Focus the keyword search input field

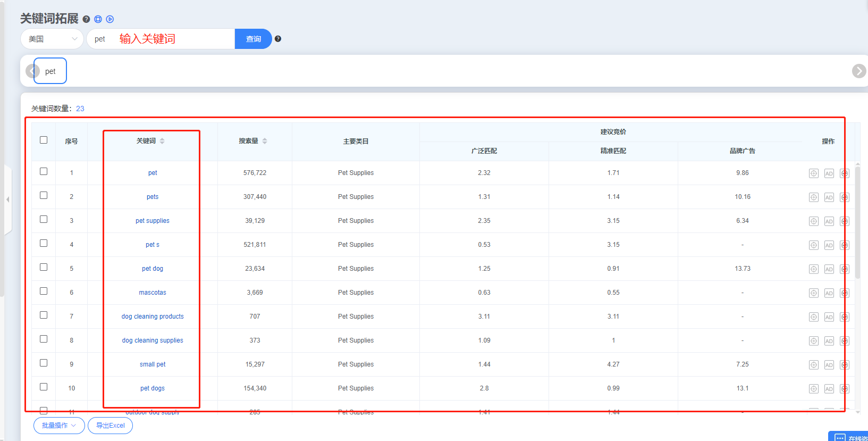click(161, 39)
